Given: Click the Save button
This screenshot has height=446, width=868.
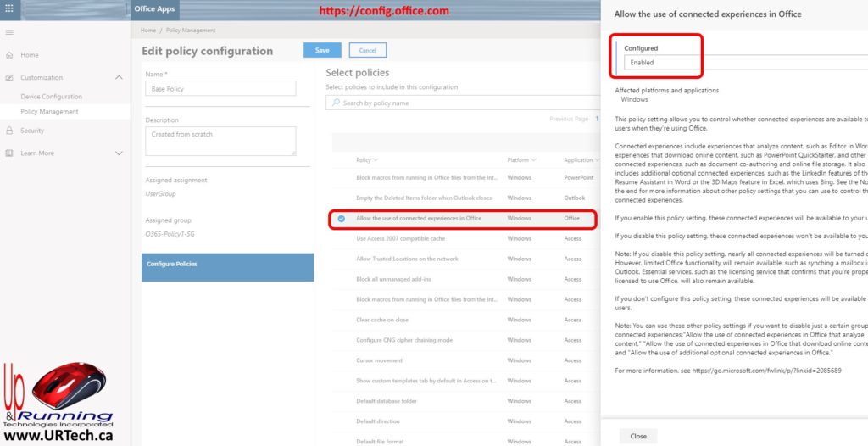Looking at the screenshot, I should [322, 50].
